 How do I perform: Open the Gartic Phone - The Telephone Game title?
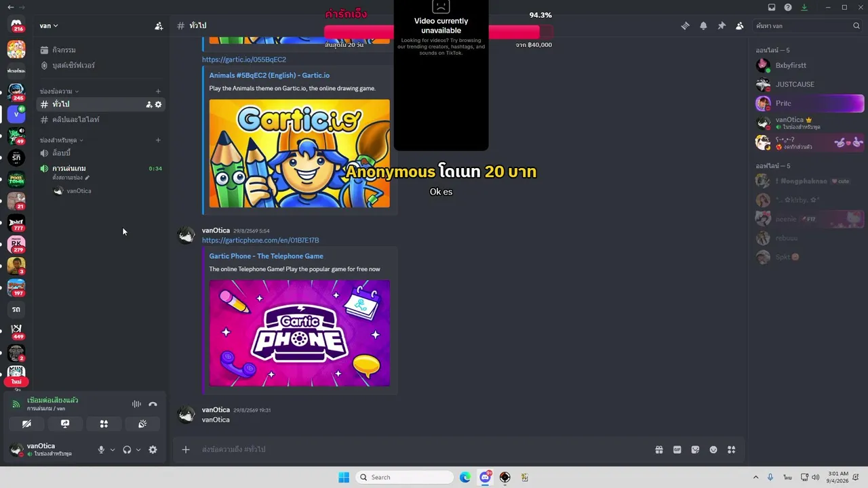tap(267, 256)
